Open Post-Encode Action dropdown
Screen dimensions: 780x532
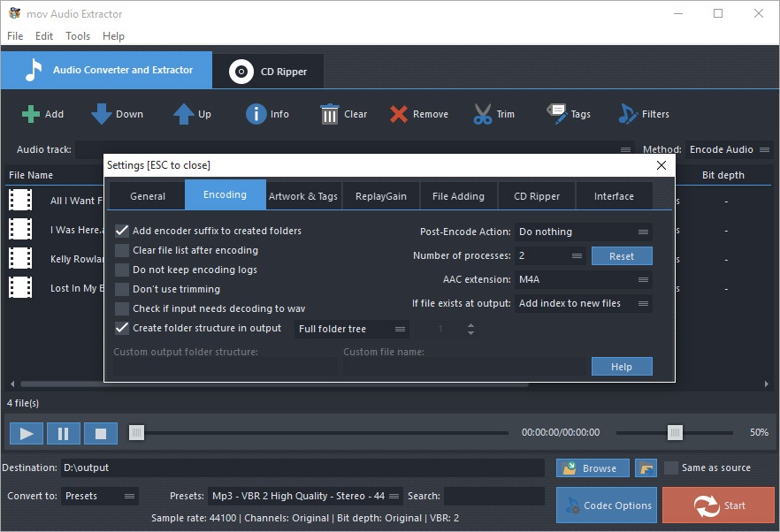pyautogui.click(x=583, y=232)
